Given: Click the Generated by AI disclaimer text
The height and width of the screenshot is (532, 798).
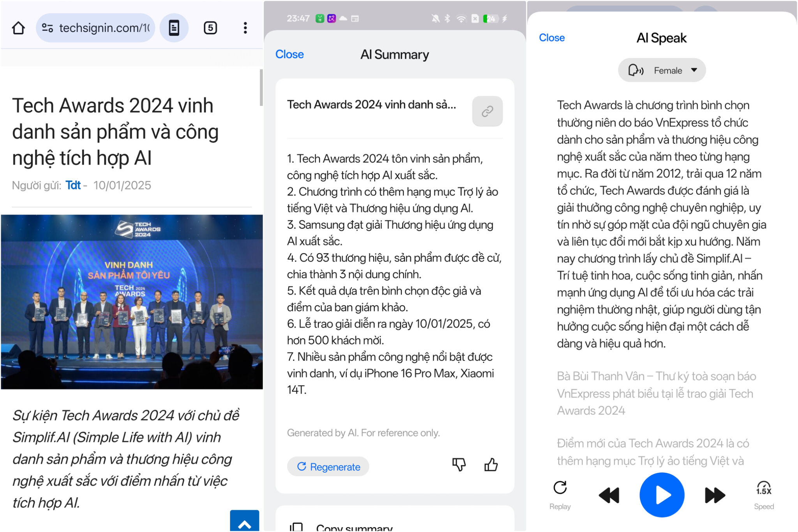Looking at the screenshot, I should (x=363, y=433).
